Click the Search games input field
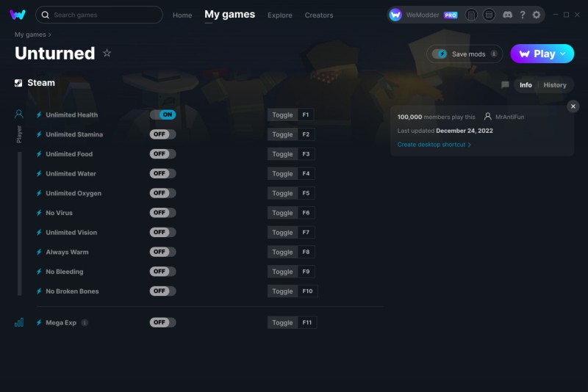The image size is (588, 392). [99, 15]
